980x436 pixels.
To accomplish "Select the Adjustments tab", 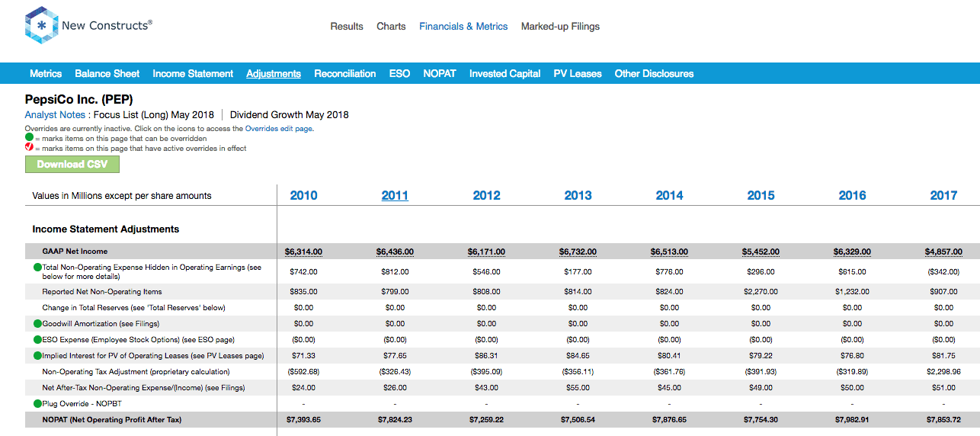I will (x=274, y=74).
